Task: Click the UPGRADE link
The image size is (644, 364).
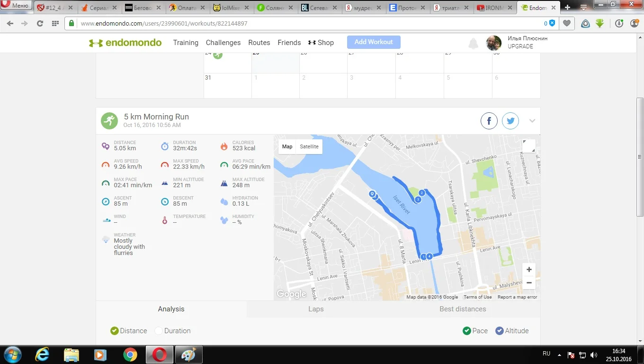Action: tap(520, 46)
